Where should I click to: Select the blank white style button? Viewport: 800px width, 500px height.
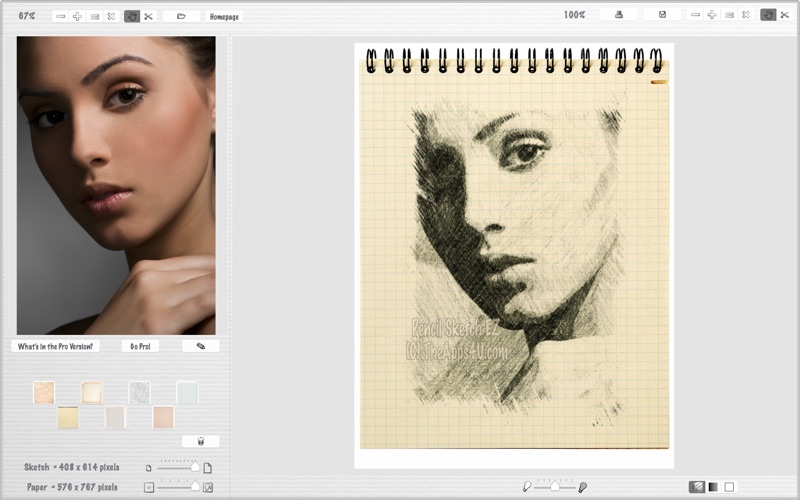point(730,487)
